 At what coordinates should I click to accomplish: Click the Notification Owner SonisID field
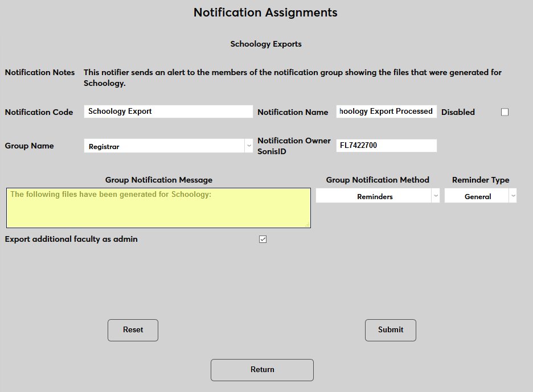pyautogui.click(x=386, y=146)
